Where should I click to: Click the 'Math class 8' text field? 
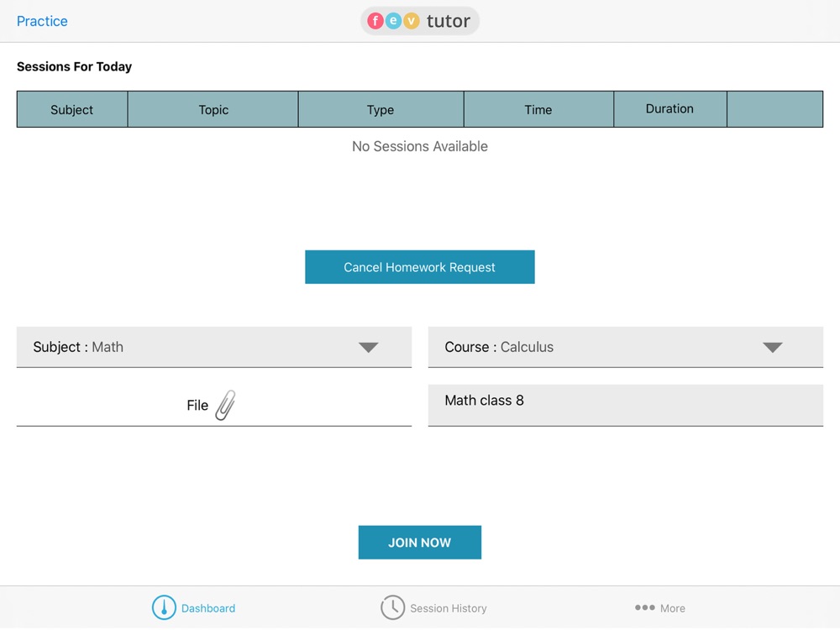coord(626,405)
